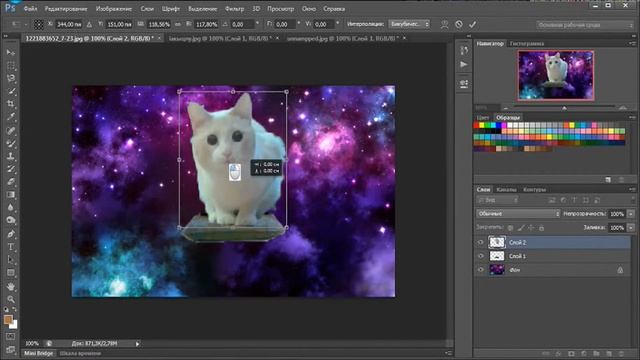This screenshot has height=360, width=640.
Task: Pick the red swatch in Образцы
Action: [476, 126]
